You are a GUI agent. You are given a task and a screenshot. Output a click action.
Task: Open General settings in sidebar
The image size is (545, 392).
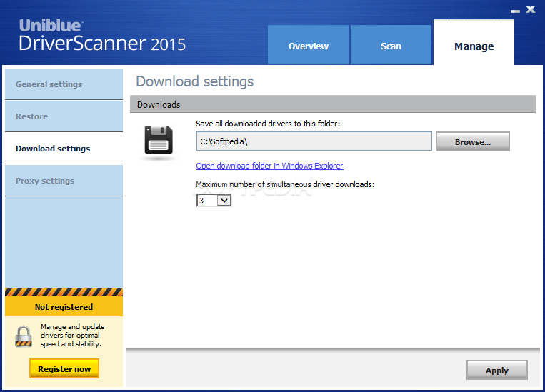64,84
